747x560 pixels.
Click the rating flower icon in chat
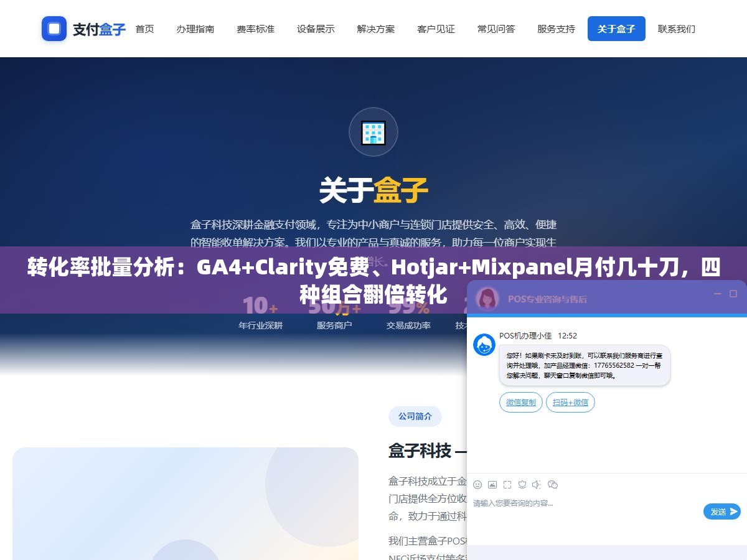click(522, 485)
